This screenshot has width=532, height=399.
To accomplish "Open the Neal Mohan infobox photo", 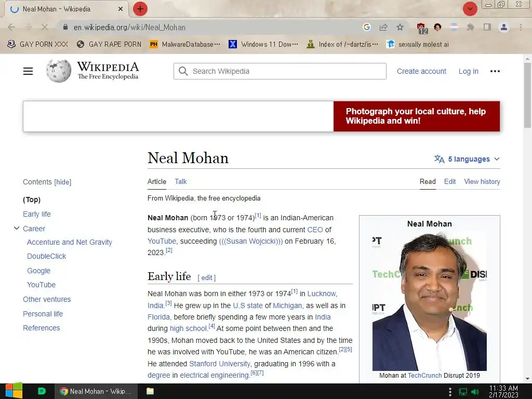I will (430, 301).
